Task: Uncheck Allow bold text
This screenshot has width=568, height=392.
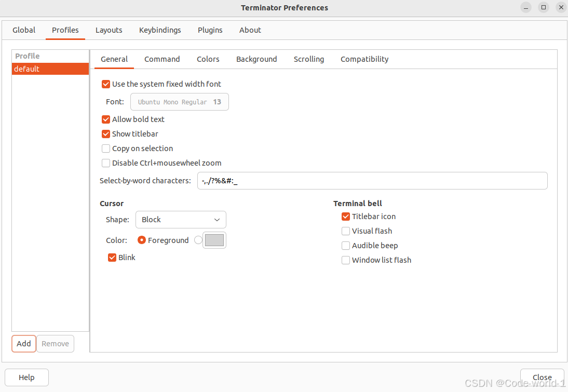Action: tap(106, 119)
